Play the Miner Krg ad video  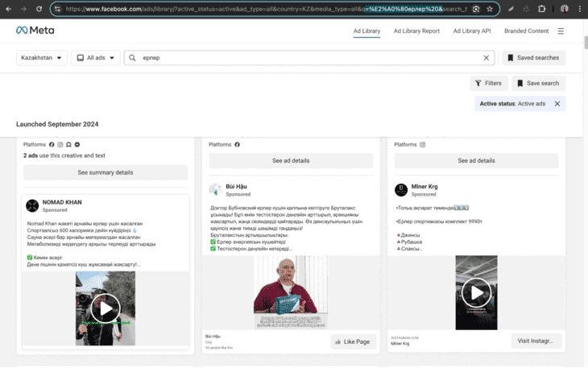[476, 292]
